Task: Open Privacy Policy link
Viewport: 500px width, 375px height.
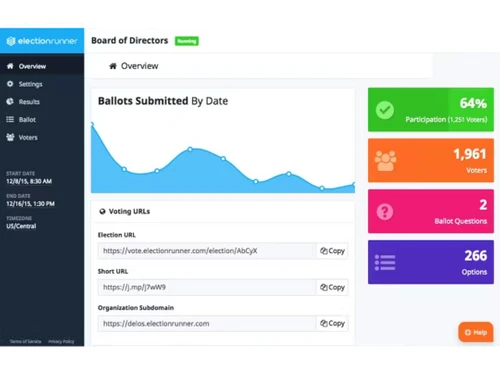Action: (x=61, y=341)
